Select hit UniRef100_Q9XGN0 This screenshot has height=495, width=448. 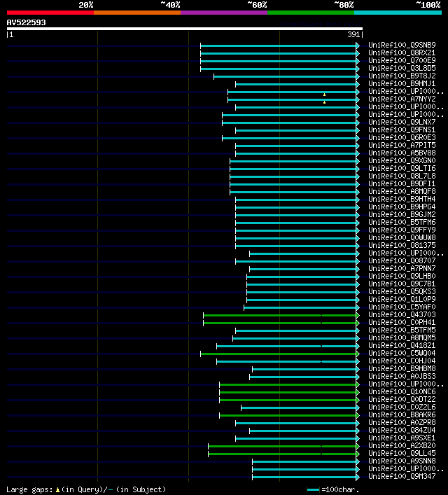click(402, 161)
